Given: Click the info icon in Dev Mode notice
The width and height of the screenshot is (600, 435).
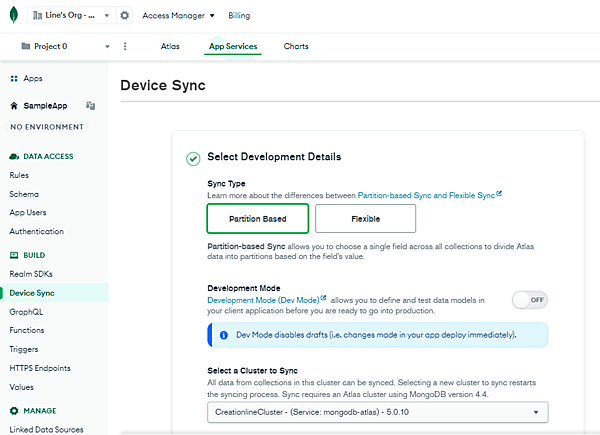Looking at the screenshot, I should coord(223,334).
